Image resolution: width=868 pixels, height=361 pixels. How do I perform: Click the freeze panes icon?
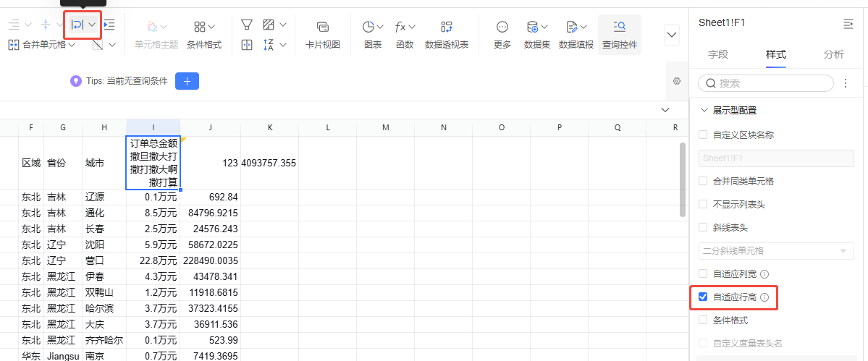[x=247, y=45]
